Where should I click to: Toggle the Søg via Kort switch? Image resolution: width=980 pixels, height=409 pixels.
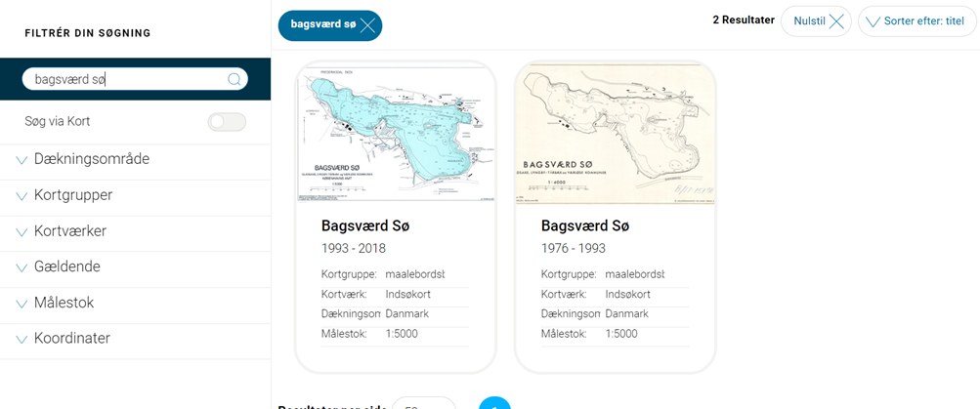click(227, 122)
